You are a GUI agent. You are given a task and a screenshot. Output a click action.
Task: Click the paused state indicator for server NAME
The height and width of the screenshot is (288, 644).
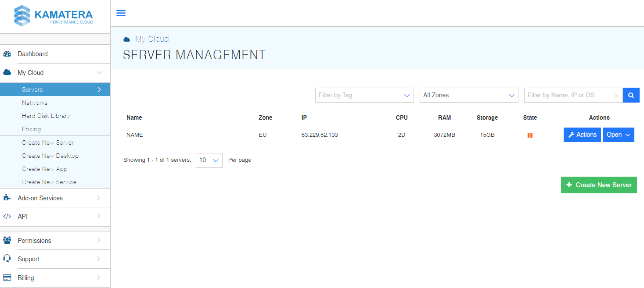(530, 135)
